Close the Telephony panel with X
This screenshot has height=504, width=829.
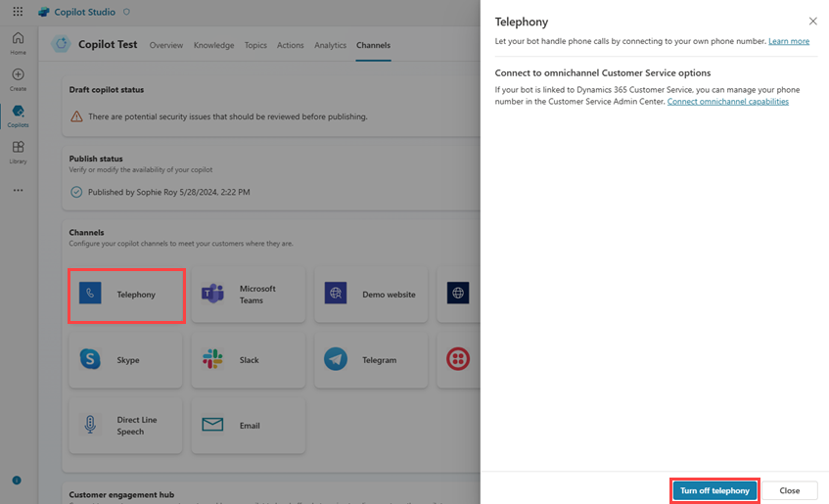click(813, 22)
